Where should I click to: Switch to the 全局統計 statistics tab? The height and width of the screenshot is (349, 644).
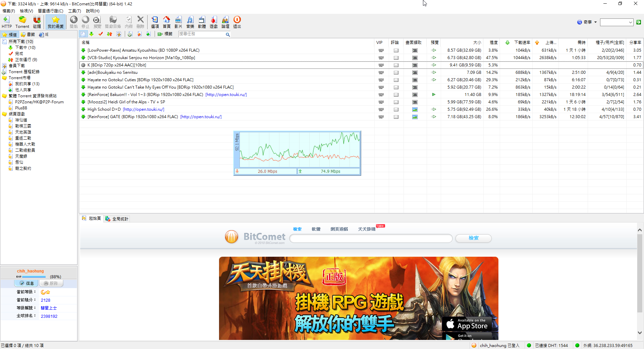pyautogui.click(x=117, y=219)
